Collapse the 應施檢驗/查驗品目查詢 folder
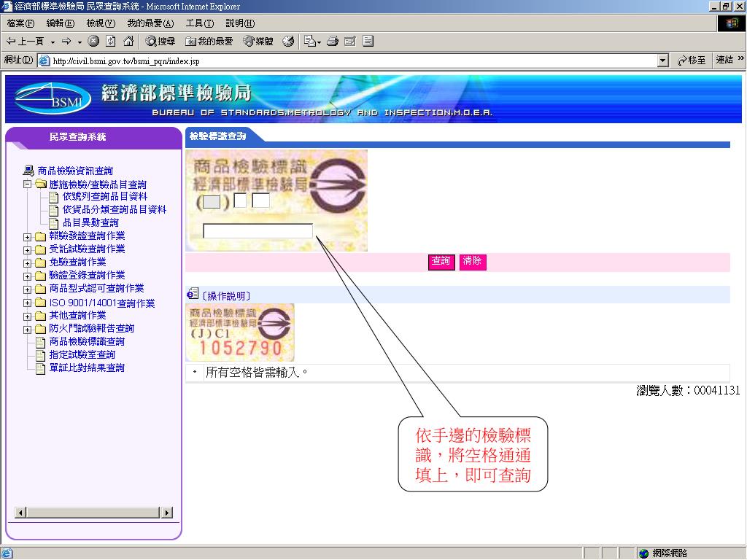Image resolution: width=747 pixels, height=560 pixels. click(x=27, y=184)
